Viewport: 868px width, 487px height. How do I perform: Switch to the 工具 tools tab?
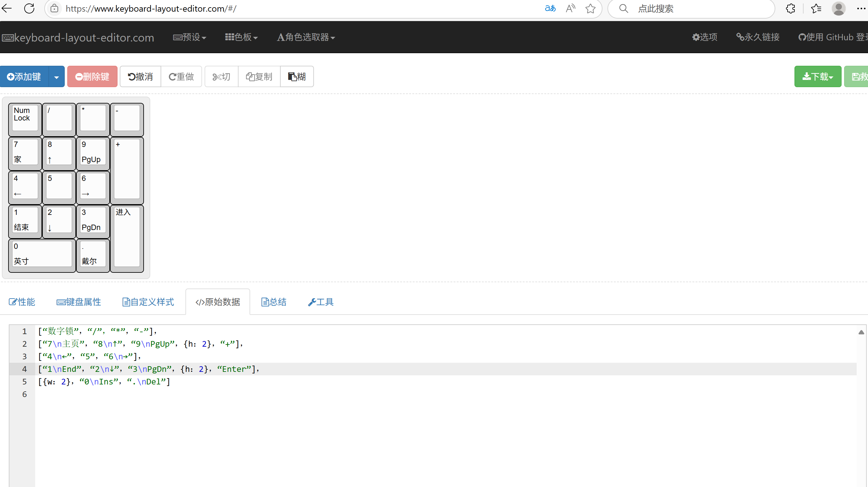click(321, 301)
